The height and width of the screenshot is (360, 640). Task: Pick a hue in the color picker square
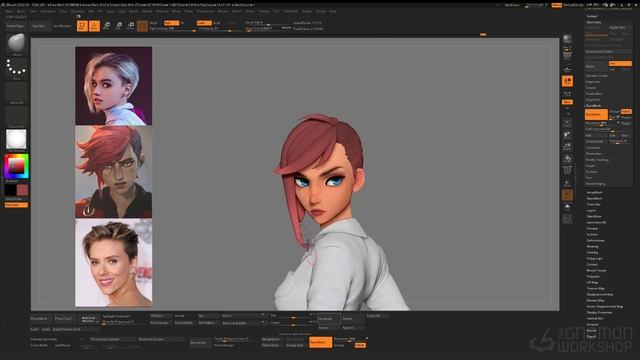click(16, 166)
